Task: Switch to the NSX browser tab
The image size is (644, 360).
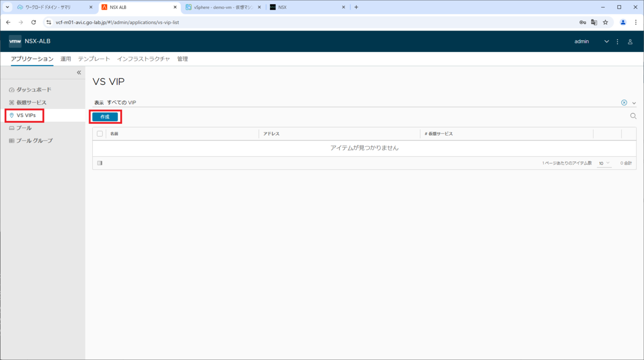Action: coord(308,8)
